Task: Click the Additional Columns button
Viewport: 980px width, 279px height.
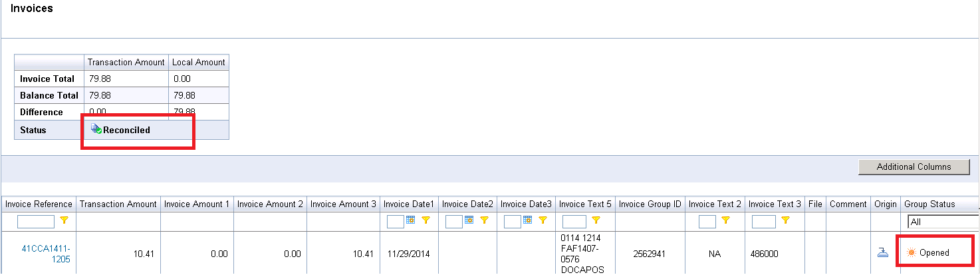Action: click(x=914, y=166)
